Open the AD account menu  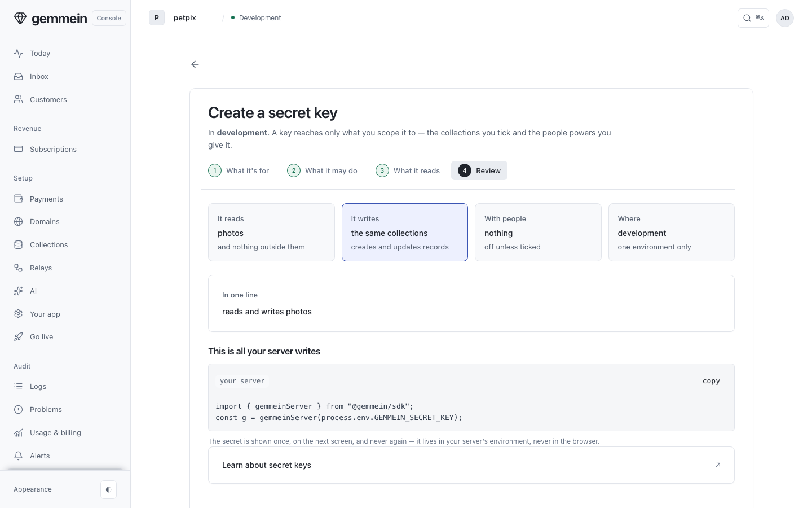pyautogui.click(x=784, y=18)
